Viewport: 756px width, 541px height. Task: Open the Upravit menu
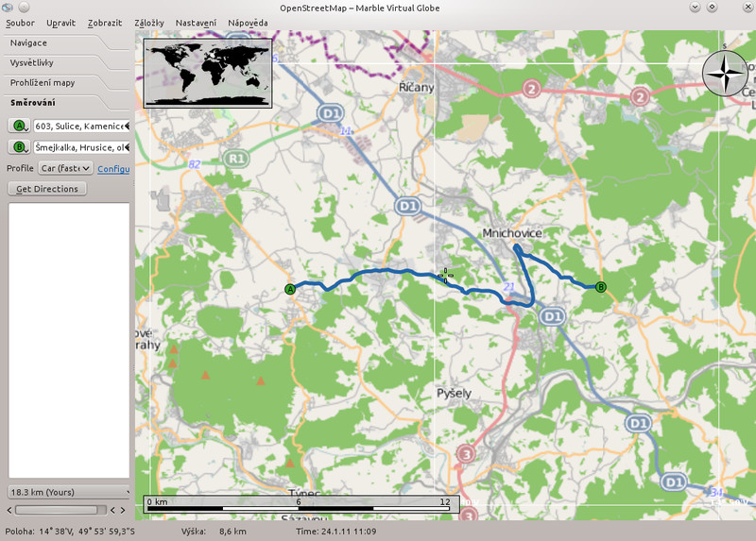click(x=60, y=23)
